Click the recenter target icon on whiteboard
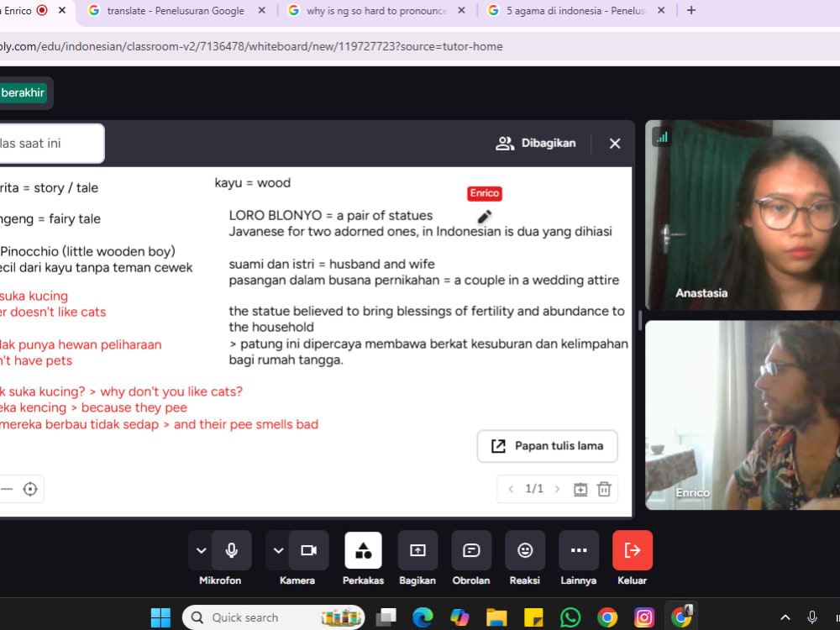 tap(30, 489)
